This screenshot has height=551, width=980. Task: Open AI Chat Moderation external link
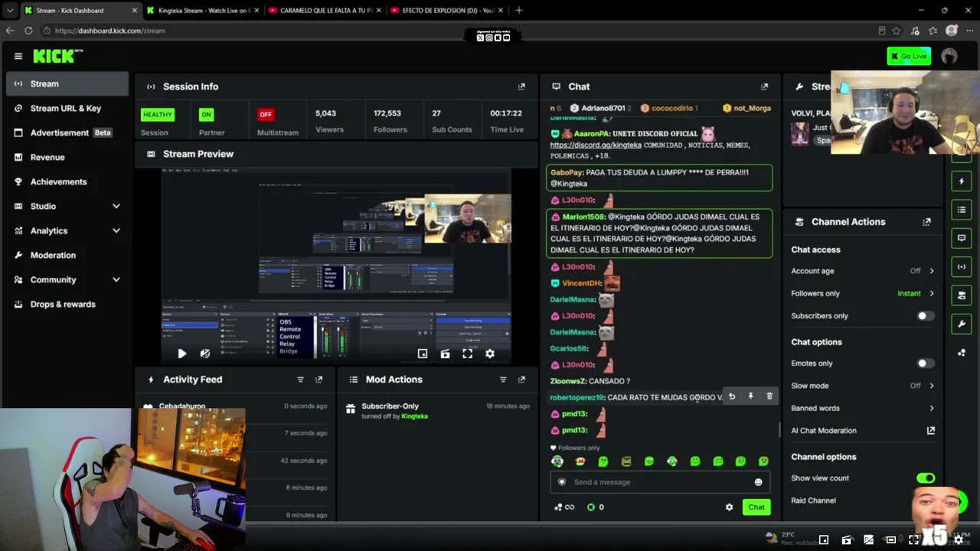coord(931,431)
